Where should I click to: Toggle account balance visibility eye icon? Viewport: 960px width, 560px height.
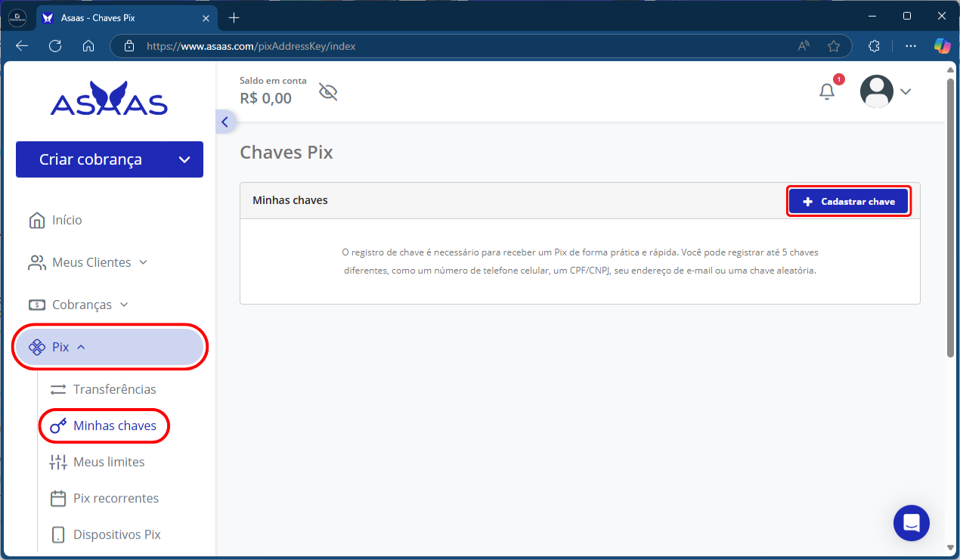[328, 92]
